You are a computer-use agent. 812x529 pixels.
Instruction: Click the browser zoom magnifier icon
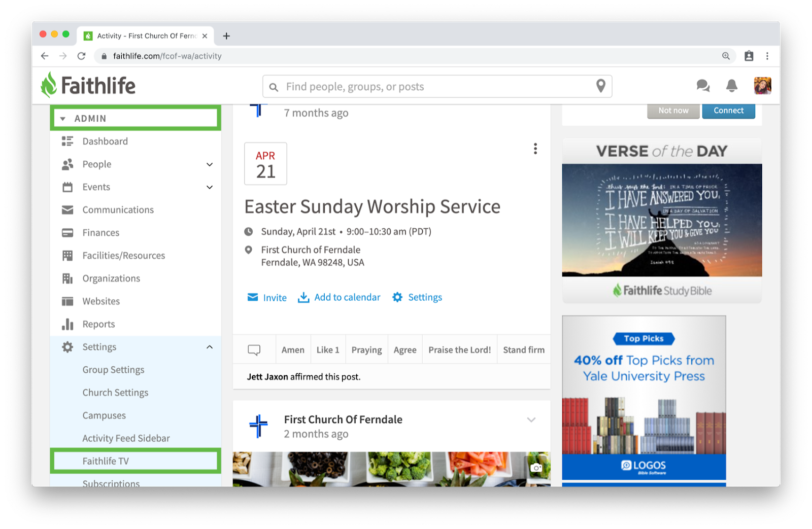click(x=726, y=56)
